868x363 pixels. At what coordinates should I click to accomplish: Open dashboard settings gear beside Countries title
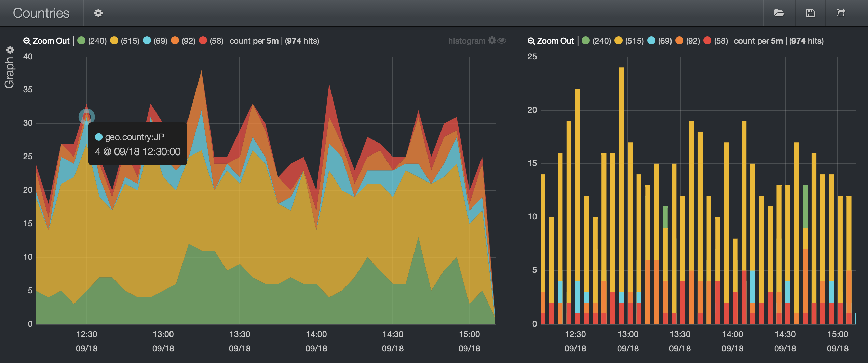(98, 13)
